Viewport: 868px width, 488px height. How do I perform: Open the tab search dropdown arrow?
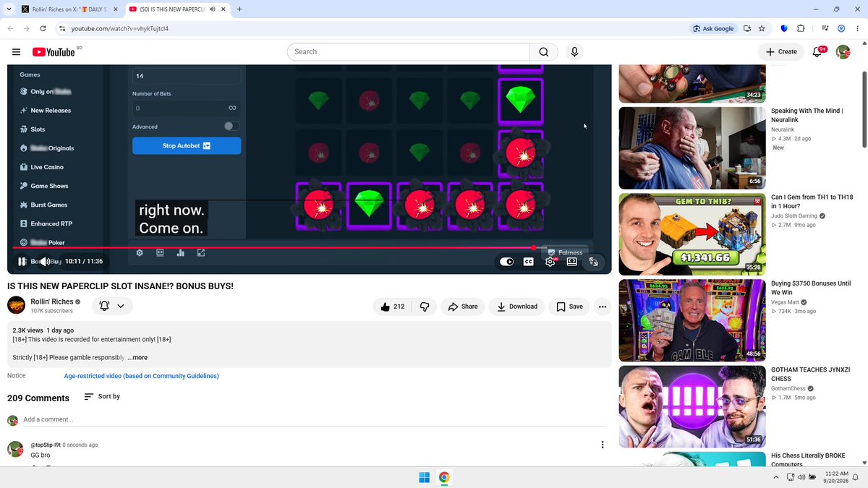point(7,9)
